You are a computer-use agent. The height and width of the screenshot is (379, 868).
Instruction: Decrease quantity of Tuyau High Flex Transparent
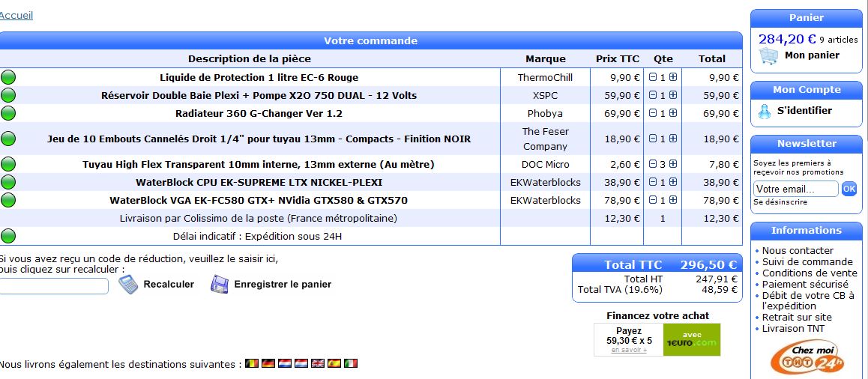pos(653,164)
